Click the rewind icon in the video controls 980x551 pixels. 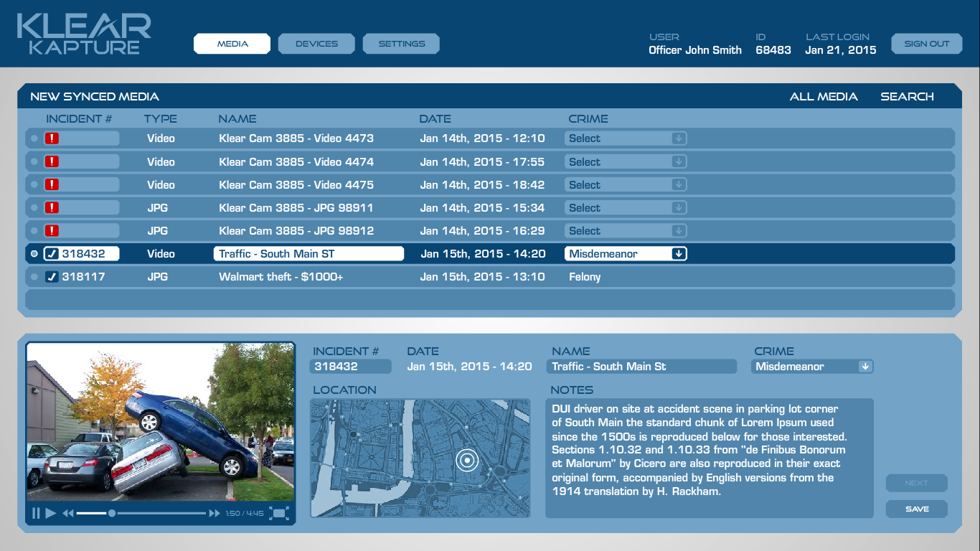pos(68,513)
